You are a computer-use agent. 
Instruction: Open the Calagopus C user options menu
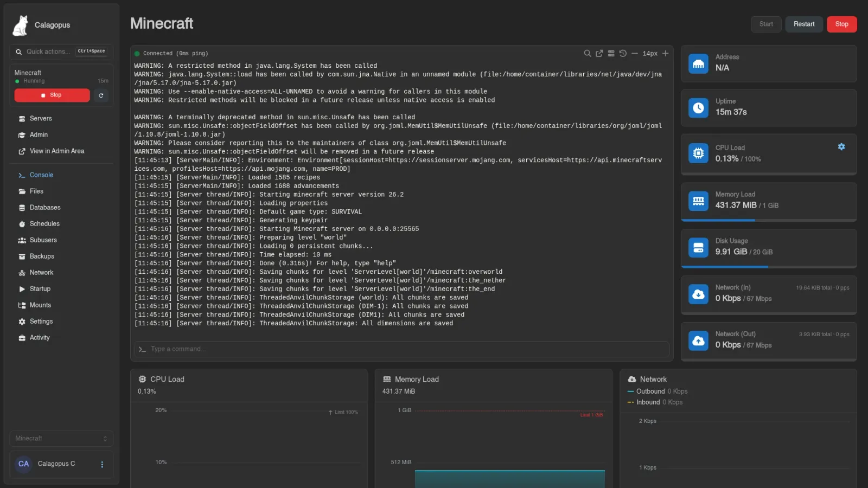tap(102, 464)
